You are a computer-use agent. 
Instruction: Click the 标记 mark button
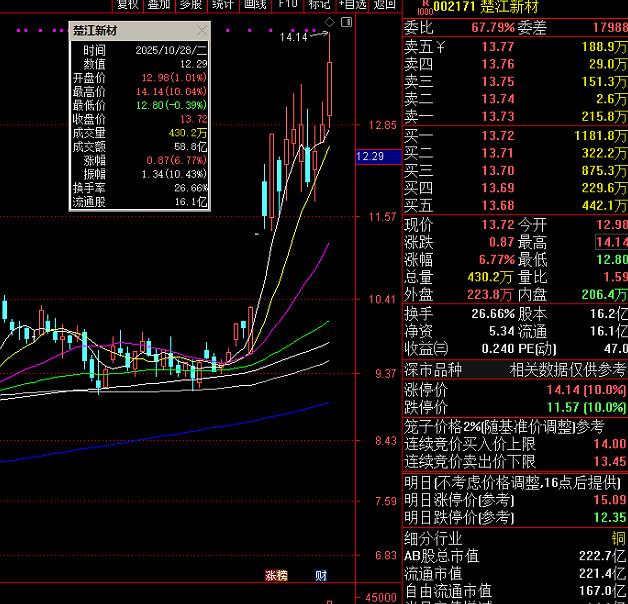coord(319,5)
